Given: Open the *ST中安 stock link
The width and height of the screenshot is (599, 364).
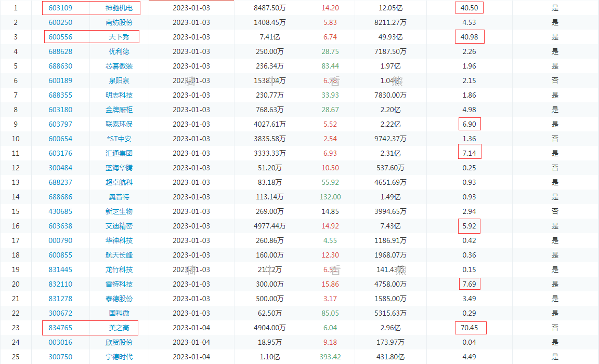Looking at the screenshot, I should (x=119, y=139).
